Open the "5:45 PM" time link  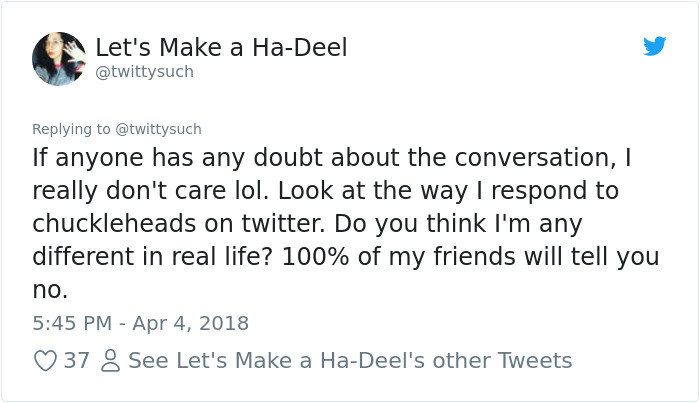point(72,323)
